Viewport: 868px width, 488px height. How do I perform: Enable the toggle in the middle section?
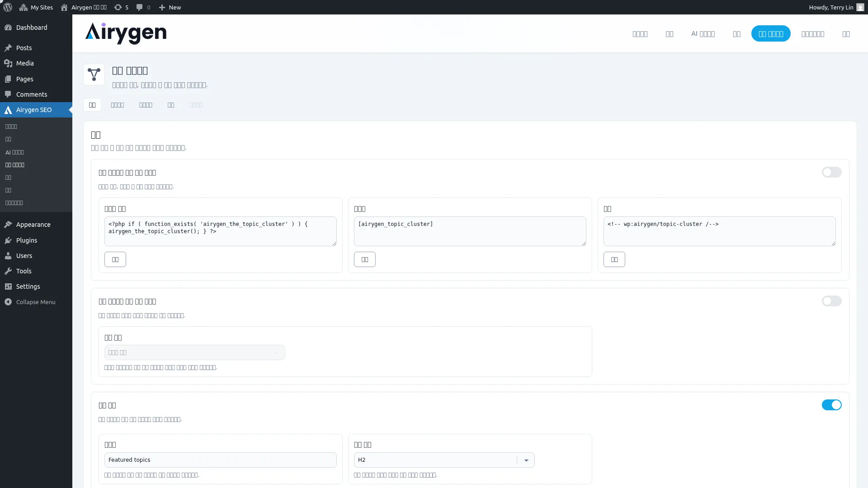pyautogui.click(x=832, y=301)
